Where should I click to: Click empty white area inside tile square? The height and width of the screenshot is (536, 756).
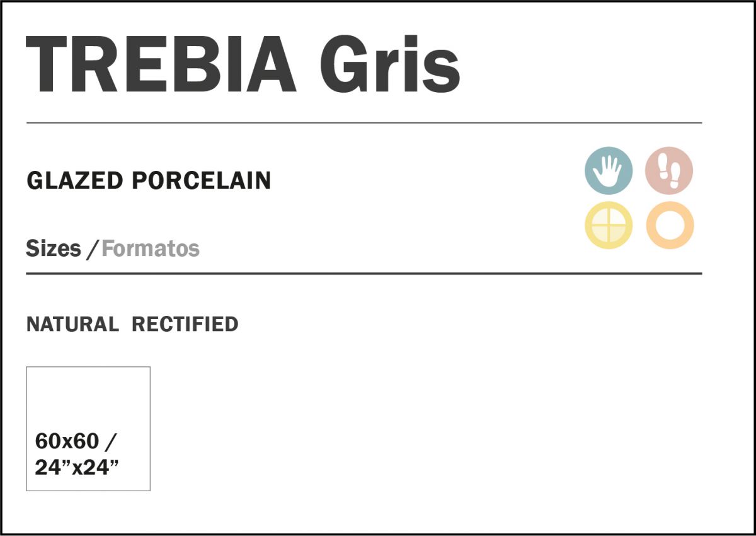click(x=88, y=397)
